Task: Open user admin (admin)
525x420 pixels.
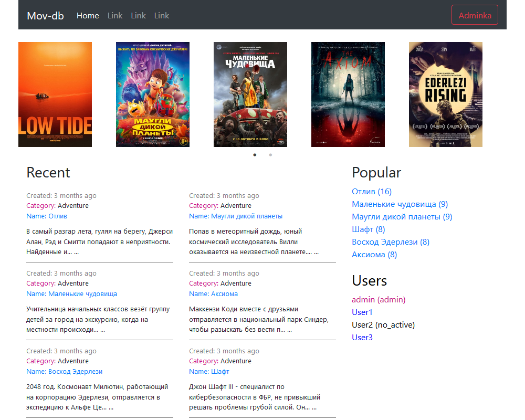Action: pos(379,300)
